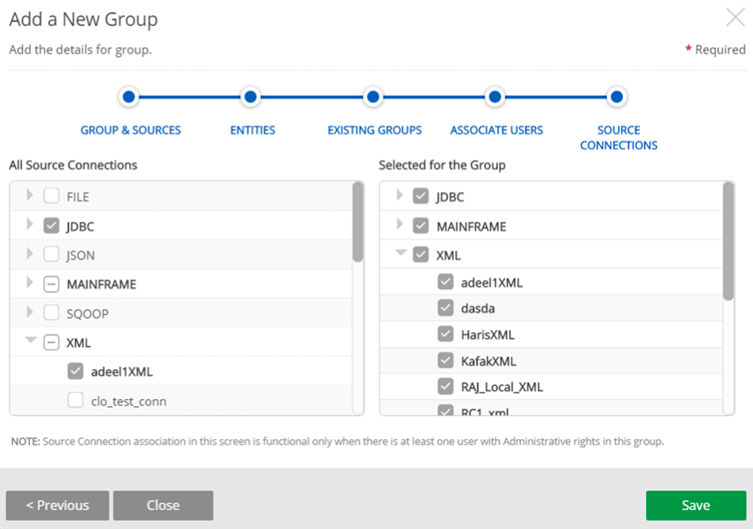Collapse XML in Selected for the Group
This screenshot has width=753, height=529.
(x=401, y=254)
